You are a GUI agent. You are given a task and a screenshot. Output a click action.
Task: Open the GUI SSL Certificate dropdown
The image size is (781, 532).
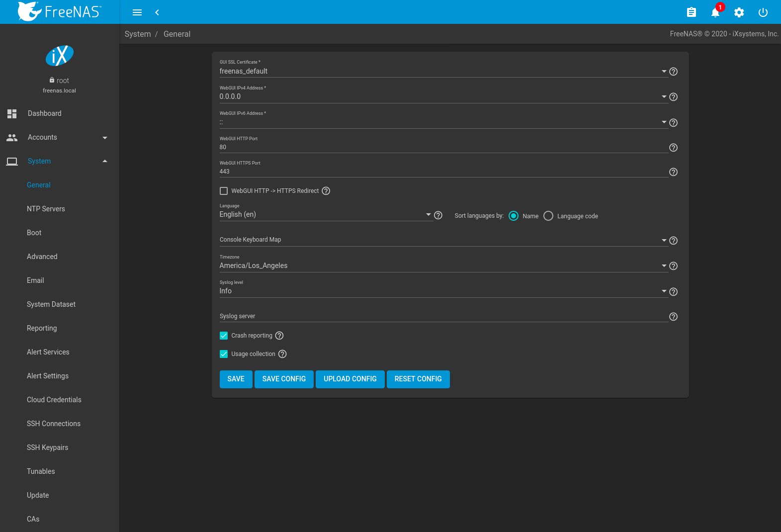coord(440,71)
